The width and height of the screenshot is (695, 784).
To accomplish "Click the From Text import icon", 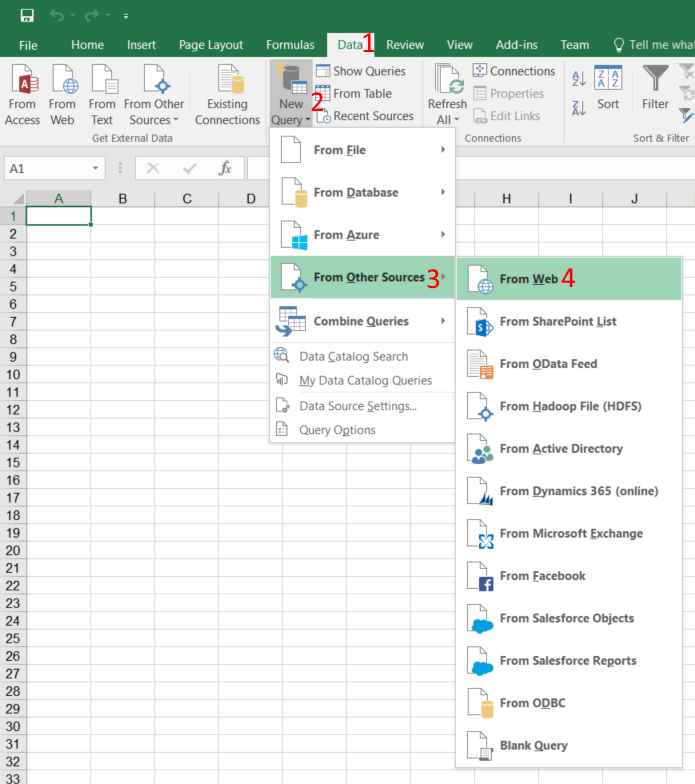I will (x=100, y=84).
